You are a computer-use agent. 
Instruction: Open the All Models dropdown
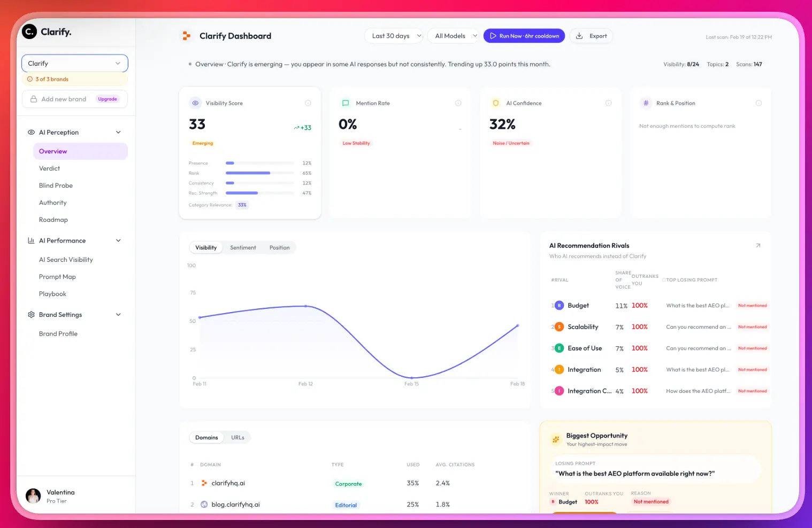[x=453, y=36]
